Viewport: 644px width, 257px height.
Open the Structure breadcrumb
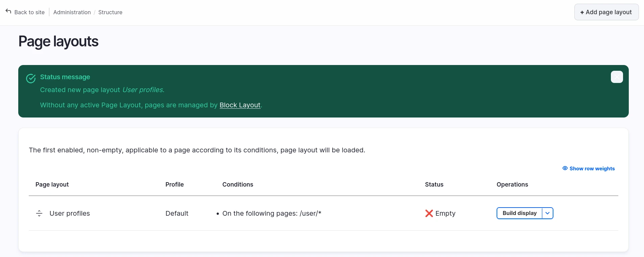[x=110, y=12]
